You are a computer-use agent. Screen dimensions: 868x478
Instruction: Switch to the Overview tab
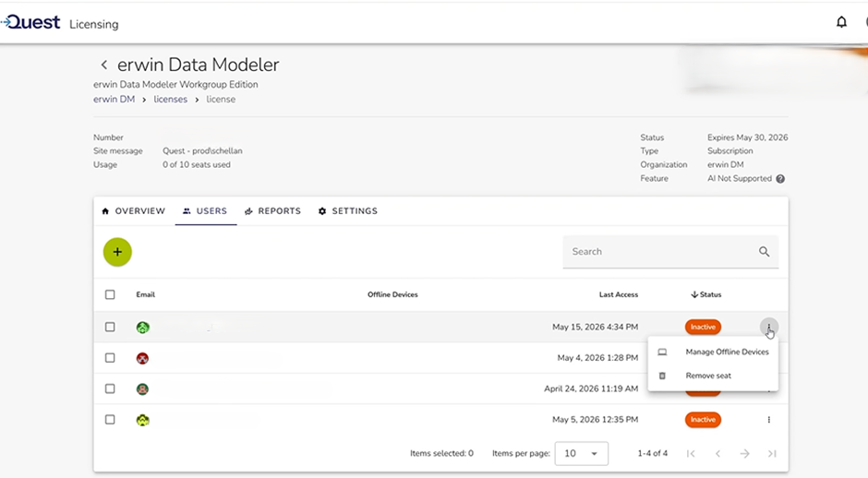(133, 211)
